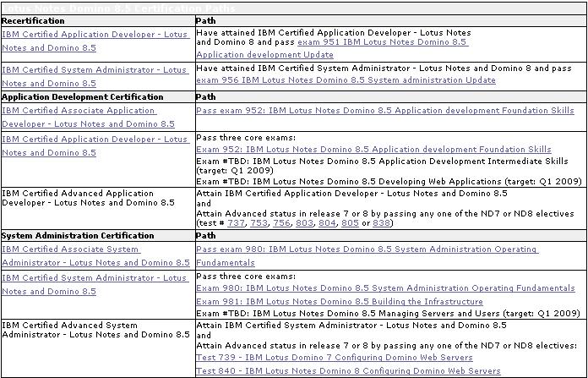This screenshot has width=588, height=378.
Task: Click Exam 980 link under Pass three core exams
Action: click(x=385, y=288)
